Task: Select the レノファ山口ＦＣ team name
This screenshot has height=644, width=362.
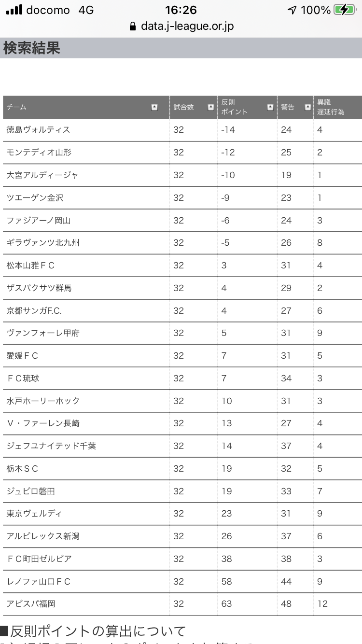Action: pos(39,581)
